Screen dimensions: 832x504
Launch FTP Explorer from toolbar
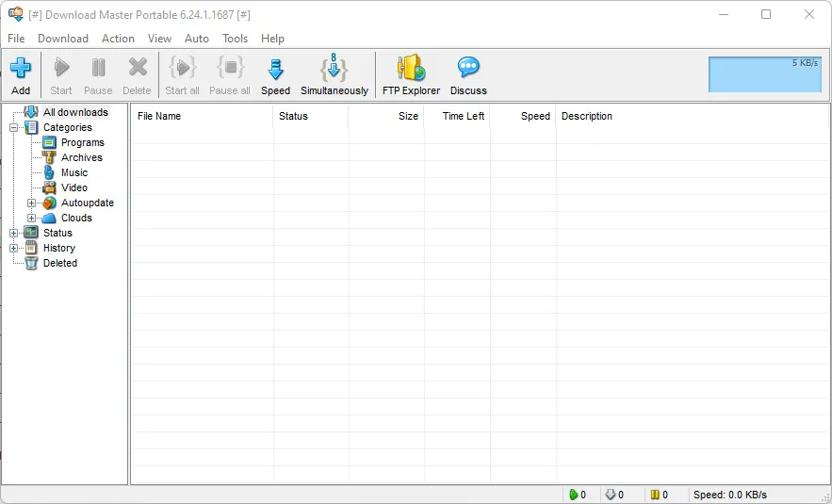[x=411, y=68]
